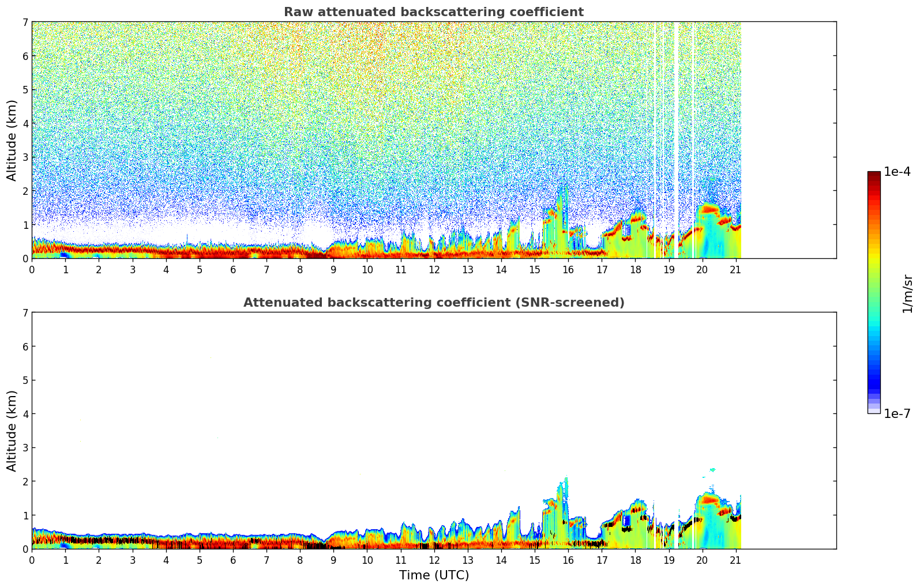Click the red cloud layer above hour 20 in bottom plot
This screenshot has width=920, height=588.
click(708, 500)
